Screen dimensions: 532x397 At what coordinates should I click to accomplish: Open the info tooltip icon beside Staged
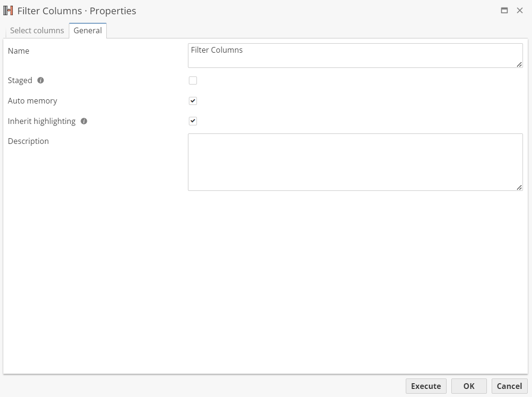pos(41,80)
